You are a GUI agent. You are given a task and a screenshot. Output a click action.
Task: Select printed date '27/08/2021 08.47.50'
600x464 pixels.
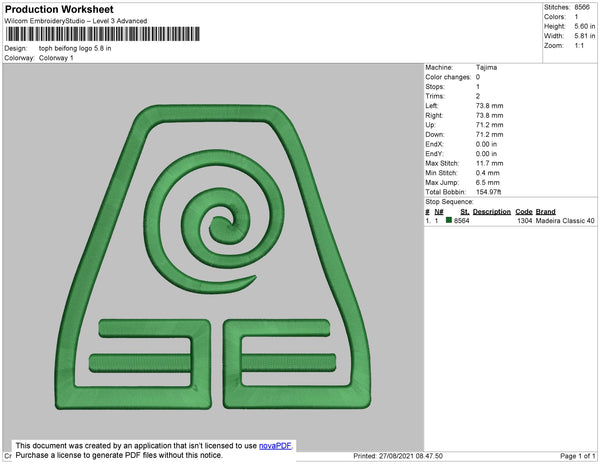[411, 456]
